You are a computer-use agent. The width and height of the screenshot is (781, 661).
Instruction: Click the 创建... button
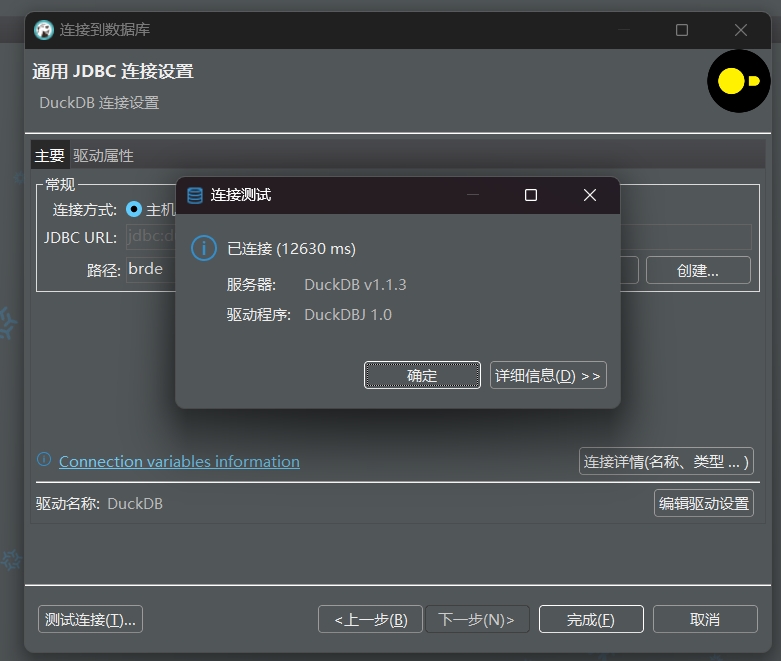[x=698, y=270]
